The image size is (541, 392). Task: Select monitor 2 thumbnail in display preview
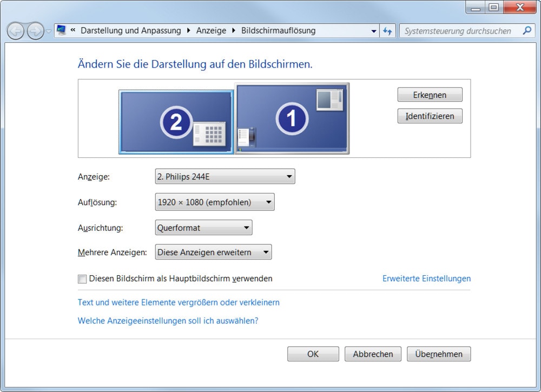click(176, 122)
